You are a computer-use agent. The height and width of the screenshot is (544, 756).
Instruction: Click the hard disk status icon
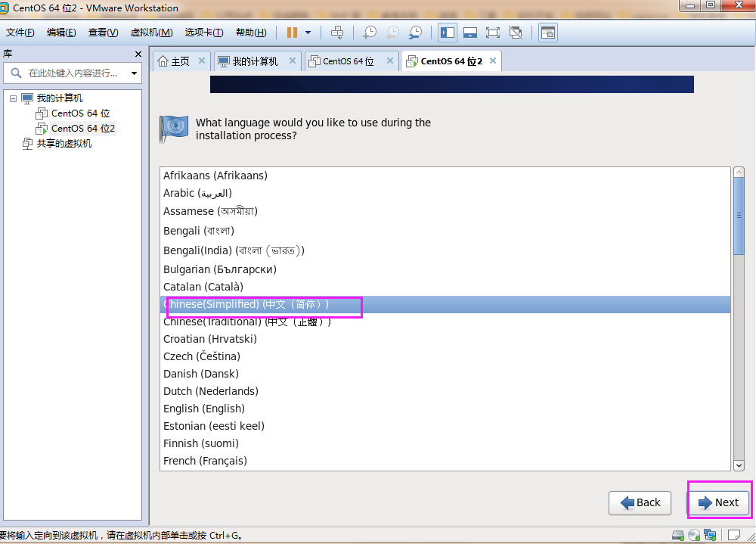tap(678, 535)
